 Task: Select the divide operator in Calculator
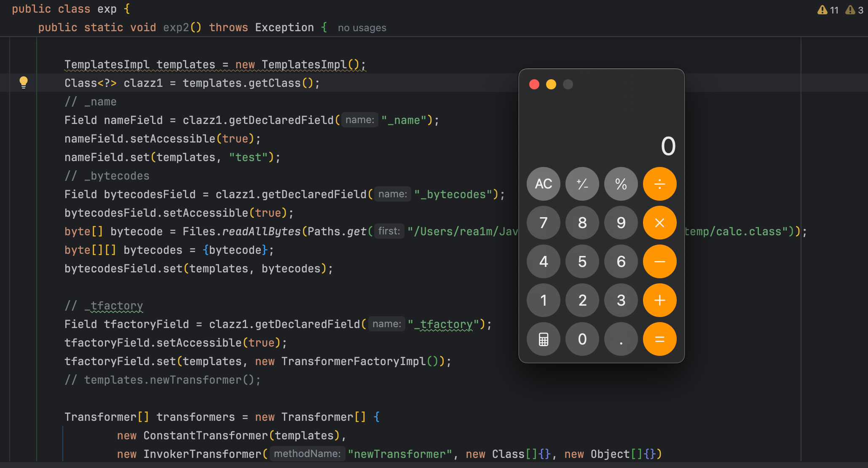[x=660, y=184]
